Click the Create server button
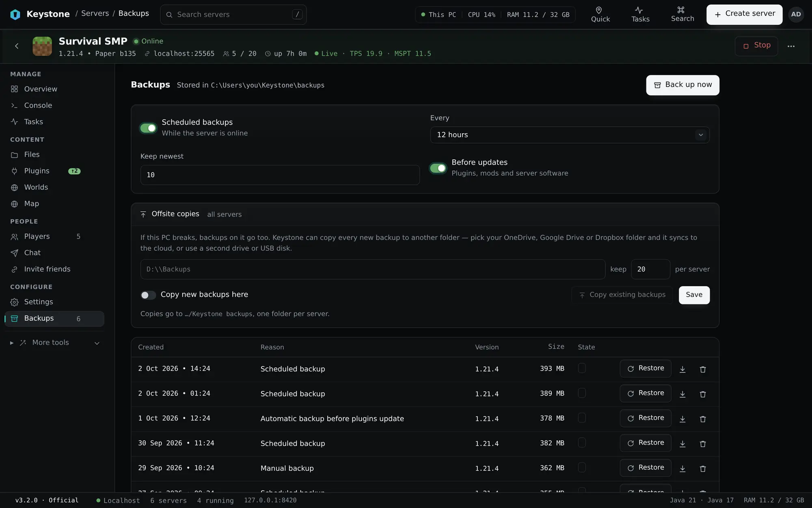 pyautogui.click(x=744, y=15)
